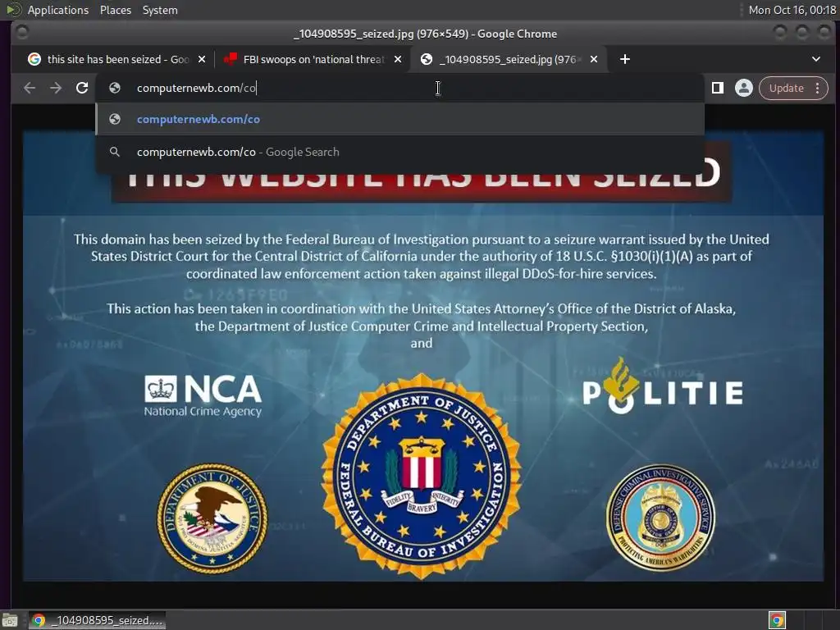Click the clock showing Mon Oct 16
Screen dimensions: 840x630
(x=792, y=10)
